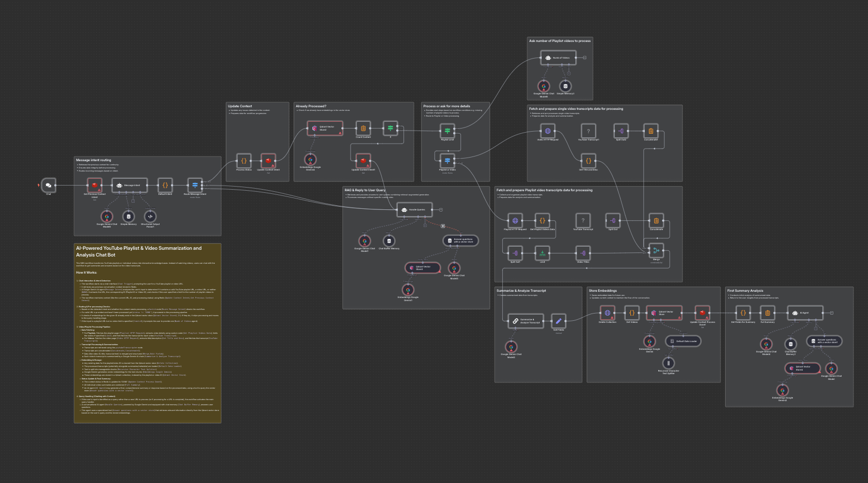Select the Playlist or Video switch node
Viewport: 868px width, 483px height.
(x=447, y=161)
